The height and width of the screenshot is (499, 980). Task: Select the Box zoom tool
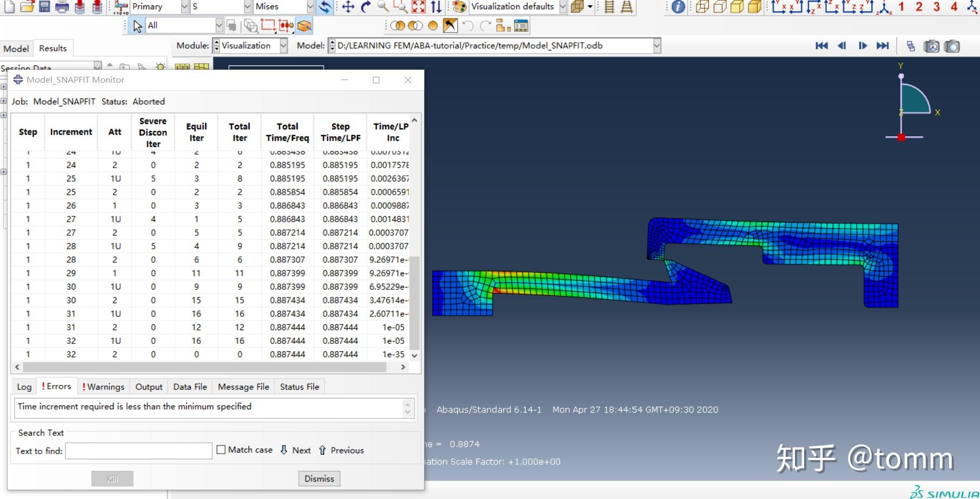(x=401, y=6)
